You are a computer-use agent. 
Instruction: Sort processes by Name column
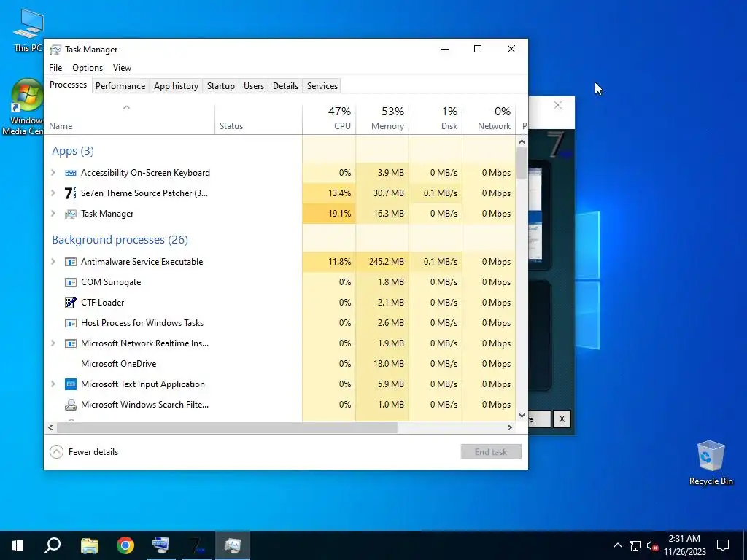pyautogui.click(x=130, y=119)
